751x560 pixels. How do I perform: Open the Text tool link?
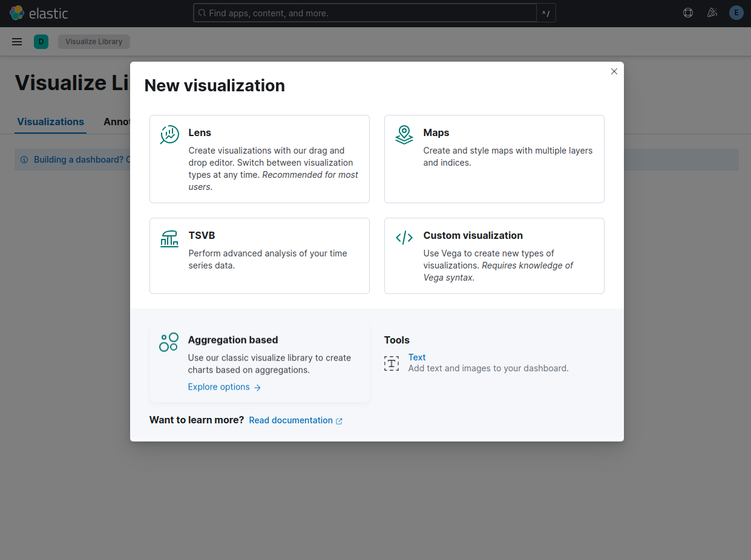(417, 357)
